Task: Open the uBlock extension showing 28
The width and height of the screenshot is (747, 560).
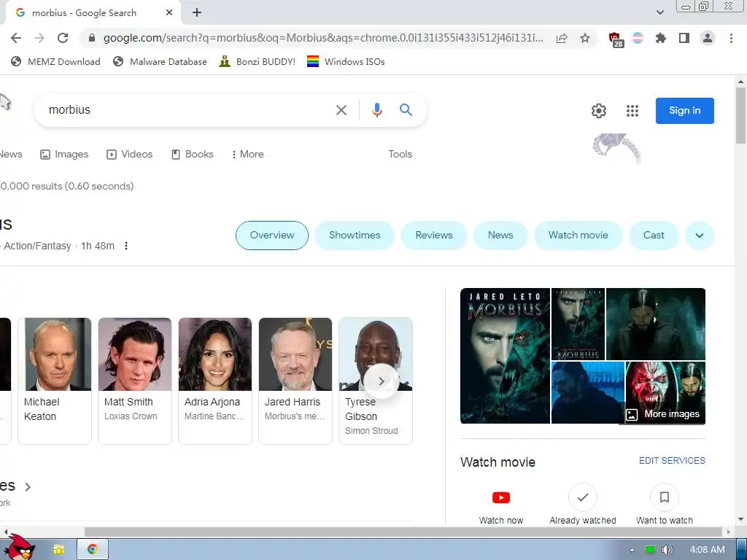Action: tap(616, 39)
